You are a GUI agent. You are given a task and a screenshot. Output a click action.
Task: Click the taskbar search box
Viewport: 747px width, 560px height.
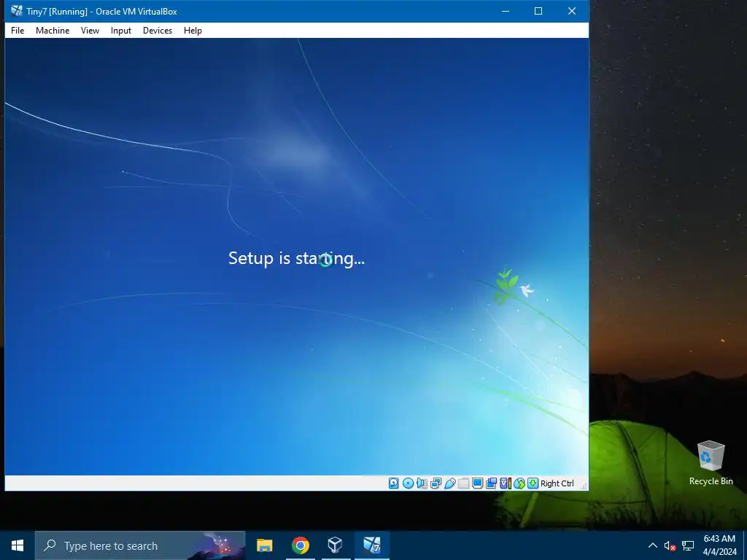[x=140, y=545]
